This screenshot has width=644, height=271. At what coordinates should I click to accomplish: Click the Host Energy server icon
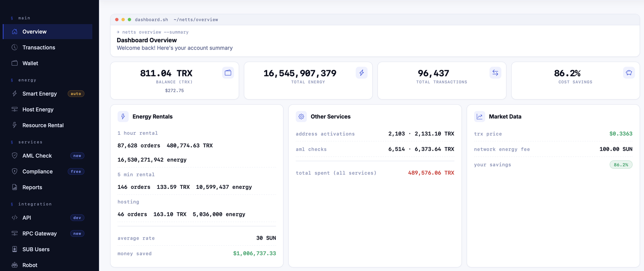pyautogui.click(x=14, y=109)
